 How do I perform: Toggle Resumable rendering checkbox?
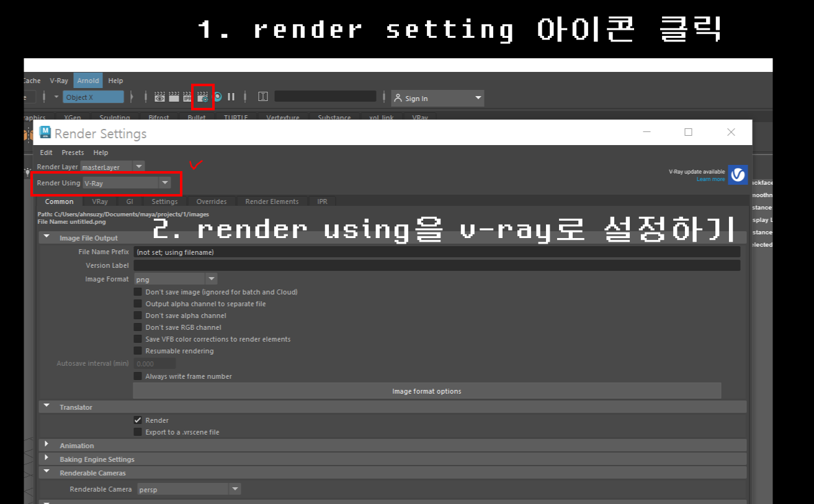pos(138,351)
